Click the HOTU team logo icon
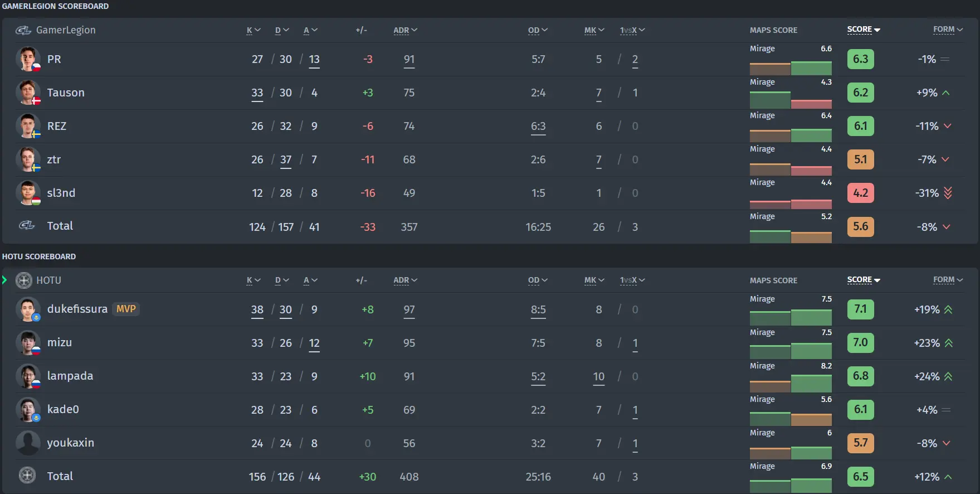 pos(24,280)
